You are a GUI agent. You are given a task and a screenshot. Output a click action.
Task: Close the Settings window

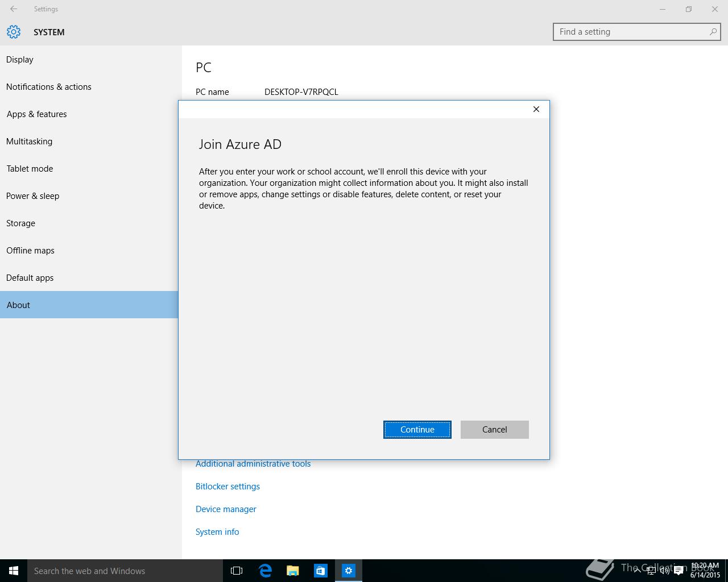(x=715, y=9)
